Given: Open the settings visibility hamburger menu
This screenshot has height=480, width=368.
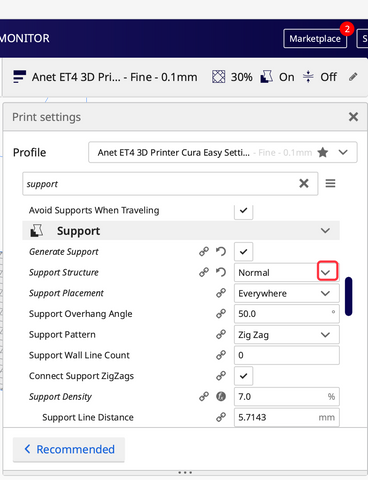Looking at the screenshot, I should [x=330, y=183].
